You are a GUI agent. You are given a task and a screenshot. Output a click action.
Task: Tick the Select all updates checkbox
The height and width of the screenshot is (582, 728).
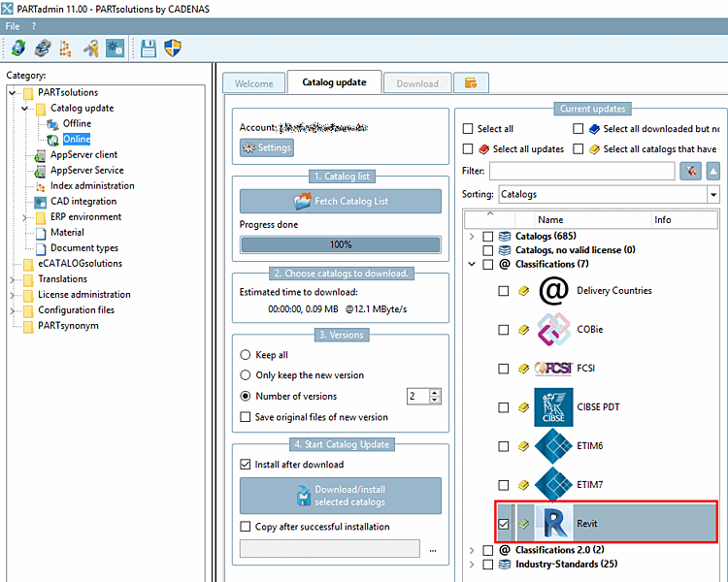(468, 149)
